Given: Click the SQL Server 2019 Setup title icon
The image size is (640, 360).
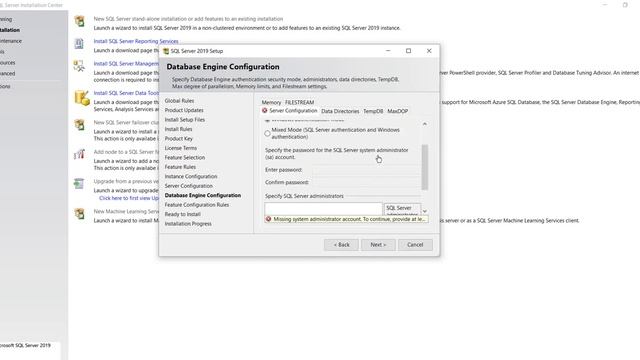Looking at the screenshot, I should click(x=166, y=51).
